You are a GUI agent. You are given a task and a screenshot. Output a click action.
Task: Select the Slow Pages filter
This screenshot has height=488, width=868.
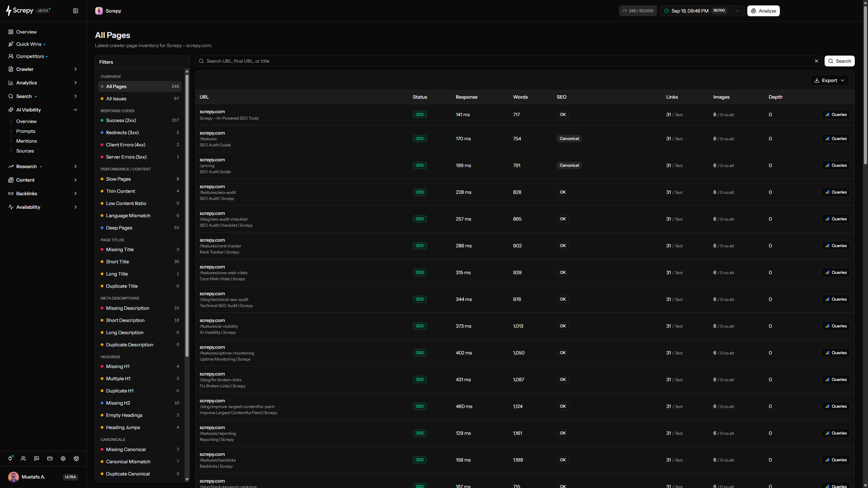[140, 179]
